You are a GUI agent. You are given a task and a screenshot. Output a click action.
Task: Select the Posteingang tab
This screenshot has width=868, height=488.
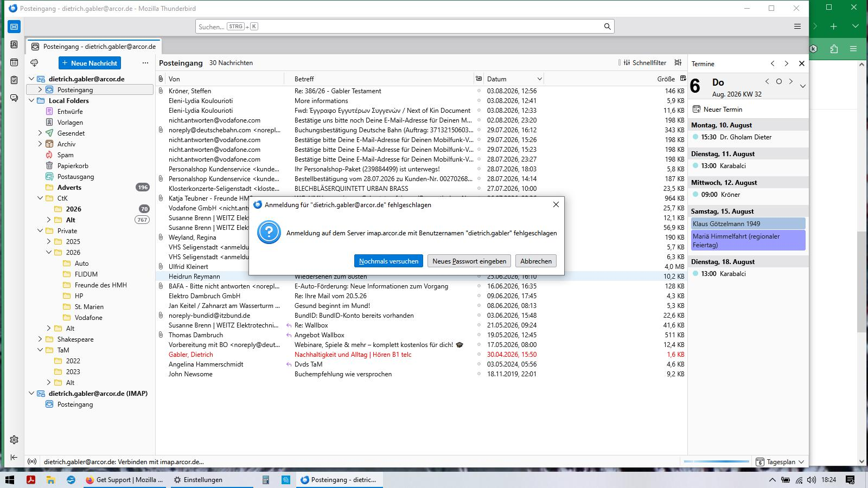click(x=94, y=47)
